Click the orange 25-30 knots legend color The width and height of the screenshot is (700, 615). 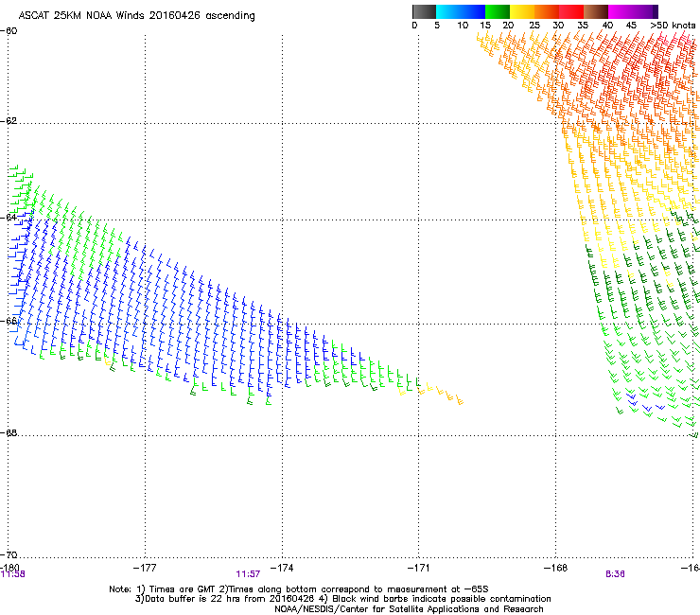(547, 11)
